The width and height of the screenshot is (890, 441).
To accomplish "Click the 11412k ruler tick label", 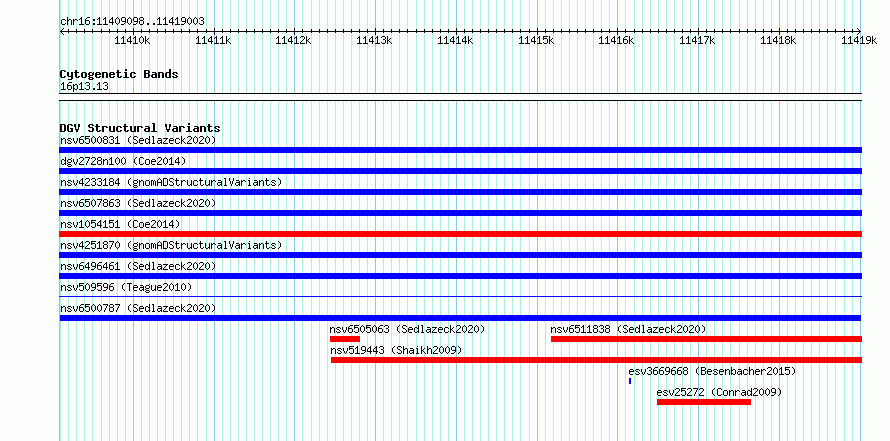I will pos(293,40).
